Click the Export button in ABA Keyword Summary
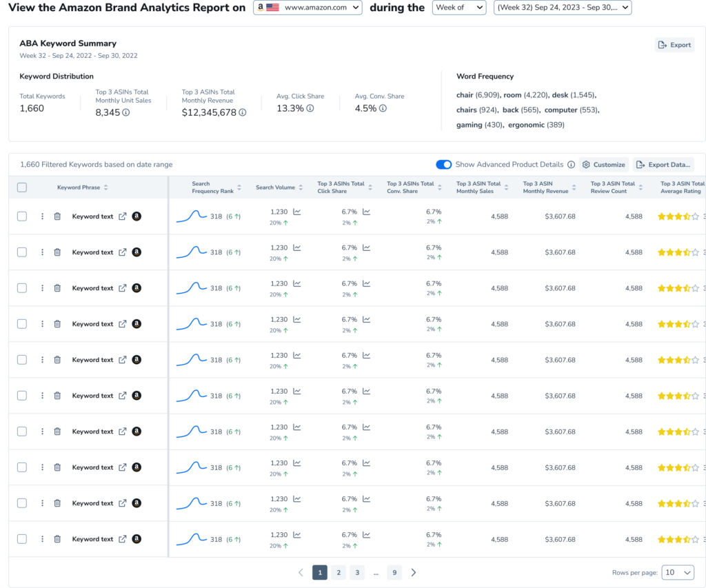 [x=674, y=45]
